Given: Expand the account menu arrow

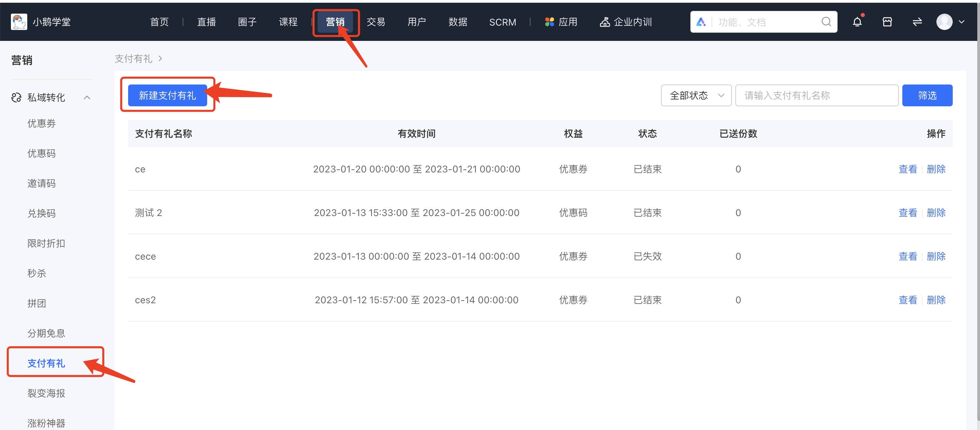Looking at the screenshot, I should click(961, 22).
